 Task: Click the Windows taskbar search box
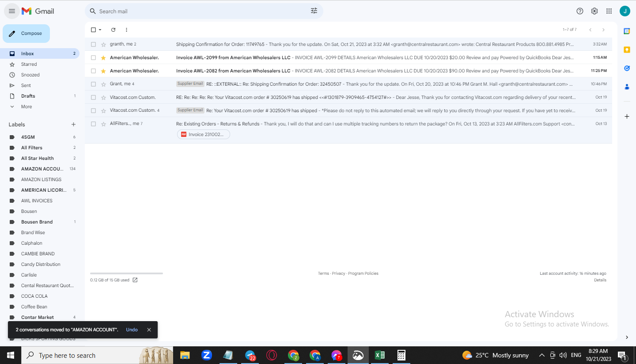pos(97,355)
